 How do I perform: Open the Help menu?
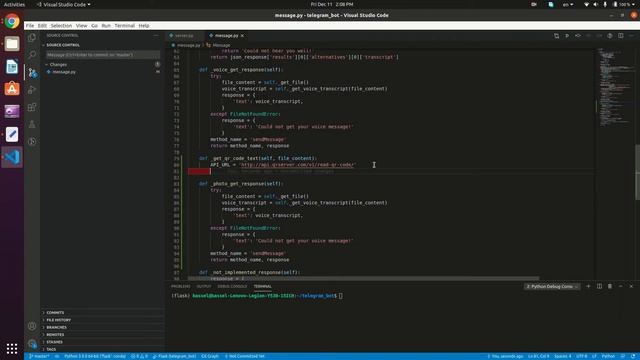(144, 25)
